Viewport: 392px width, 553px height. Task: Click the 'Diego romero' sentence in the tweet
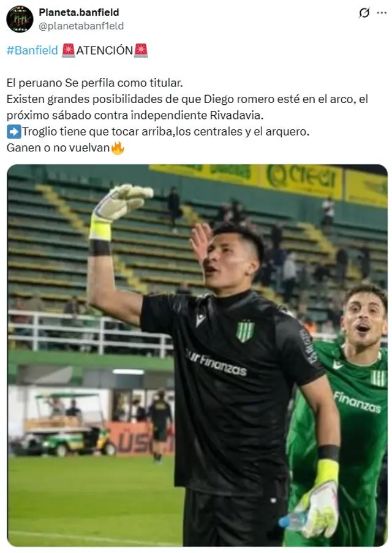[187, 107]
